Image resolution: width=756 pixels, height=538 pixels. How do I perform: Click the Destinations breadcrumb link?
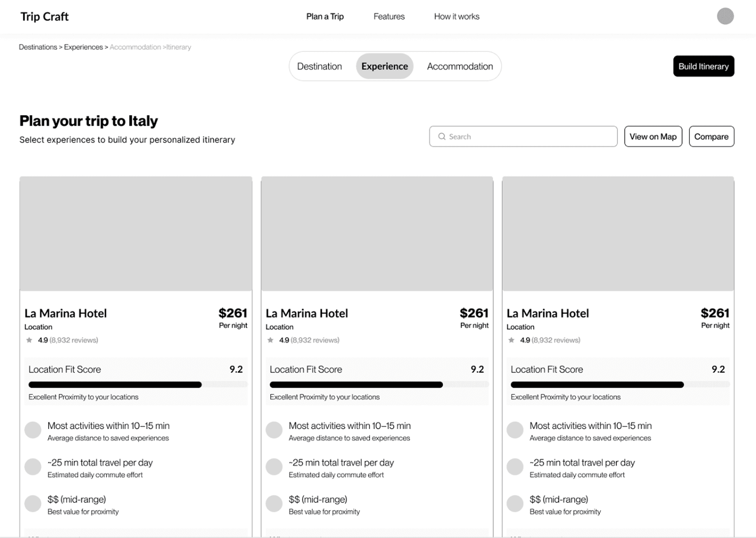38,47
